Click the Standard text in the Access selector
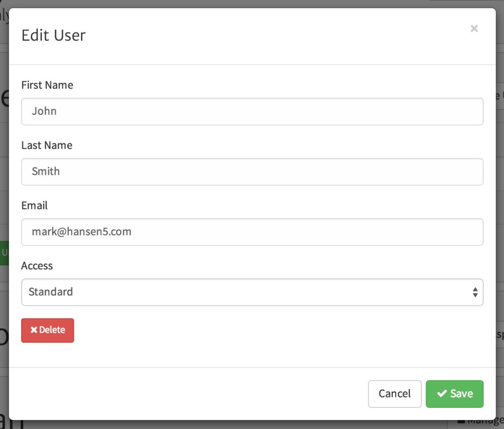 pyautogui.click(x=51, y=292)
